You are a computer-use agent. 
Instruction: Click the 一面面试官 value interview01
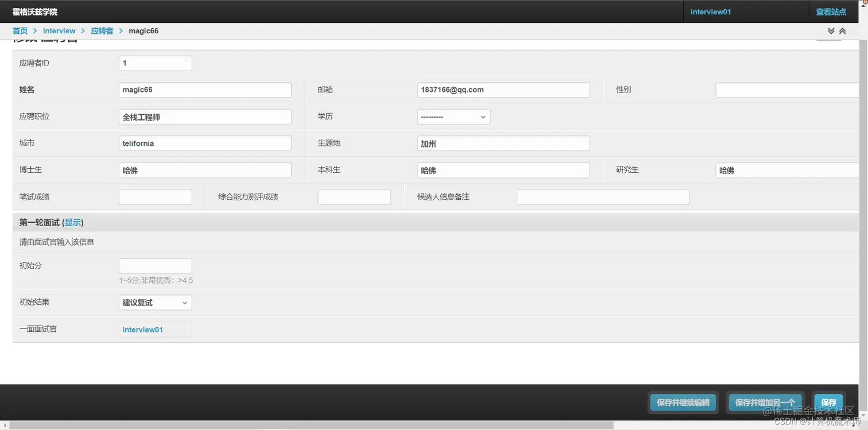pos(142,330)
